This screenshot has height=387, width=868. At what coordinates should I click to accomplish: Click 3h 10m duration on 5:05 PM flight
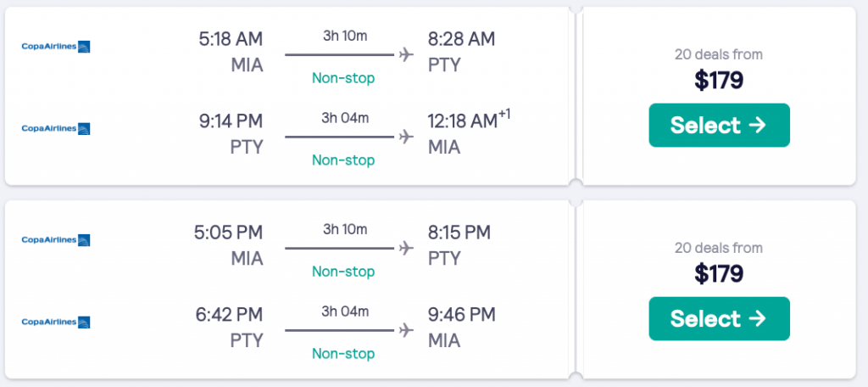(345, 229)
